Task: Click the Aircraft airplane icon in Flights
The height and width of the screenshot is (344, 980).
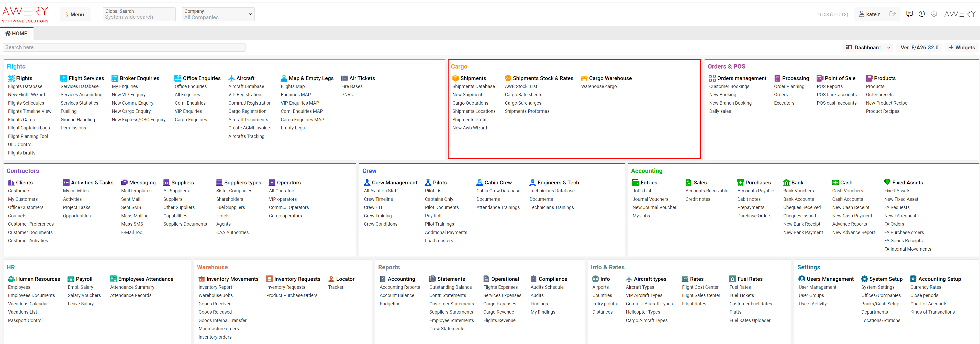Action: click(x=231, y=78)
